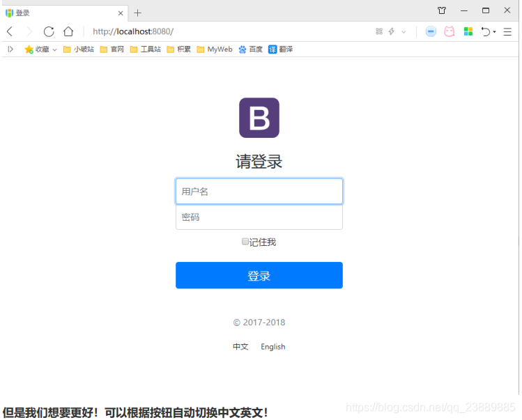Switch language to English

[273, 347]
